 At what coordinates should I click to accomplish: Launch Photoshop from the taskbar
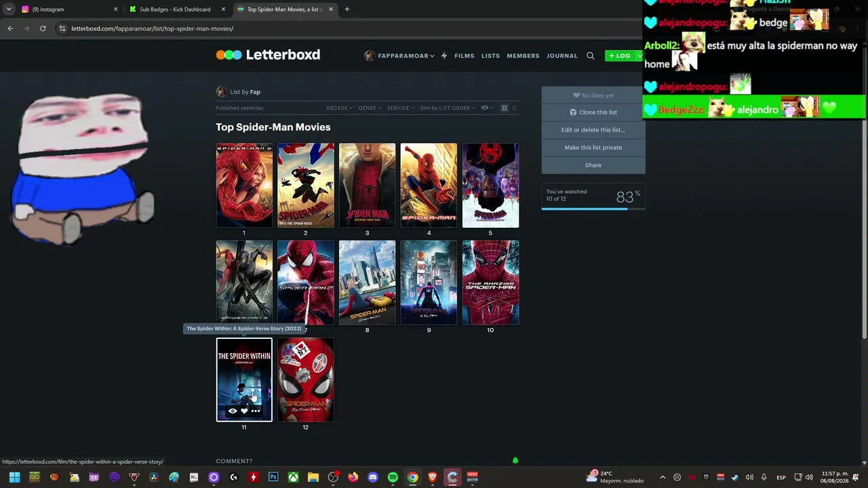tap(273, 477)
